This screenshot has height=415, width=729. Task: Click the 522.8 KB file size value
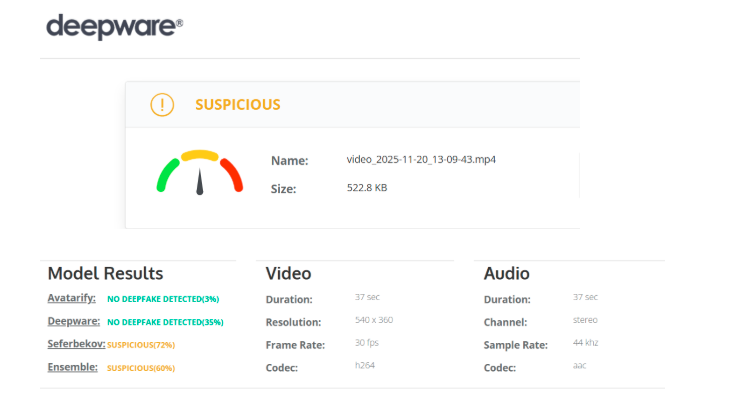tap(367, 187)
